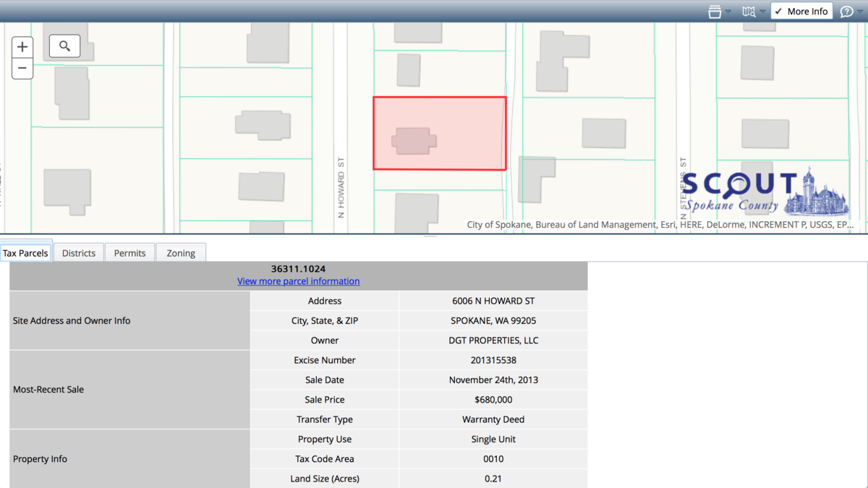Screen dimensions: 868x488
Task: Zoom out using the minus button
Action: coord(22,68)
